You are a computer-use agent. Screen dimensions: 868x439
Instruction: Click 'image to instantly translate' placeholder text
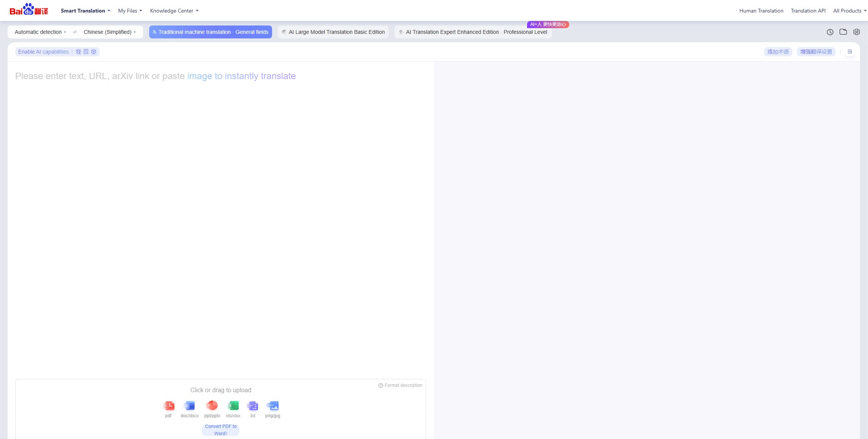(241, 76)
